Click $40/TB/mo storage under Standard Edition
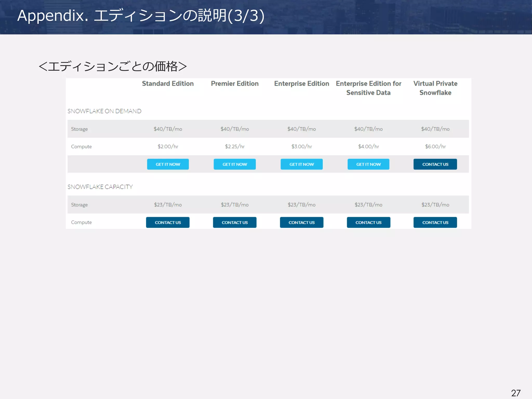Viewport: 532px width, 399px height. coord(168,129)
